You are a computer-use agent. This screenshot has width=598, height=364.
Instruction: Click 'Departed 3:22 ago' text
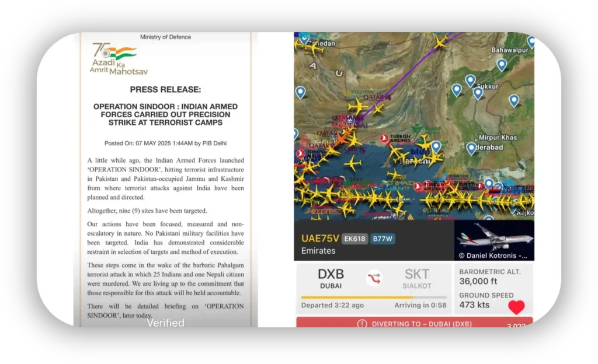pos(332,305)
